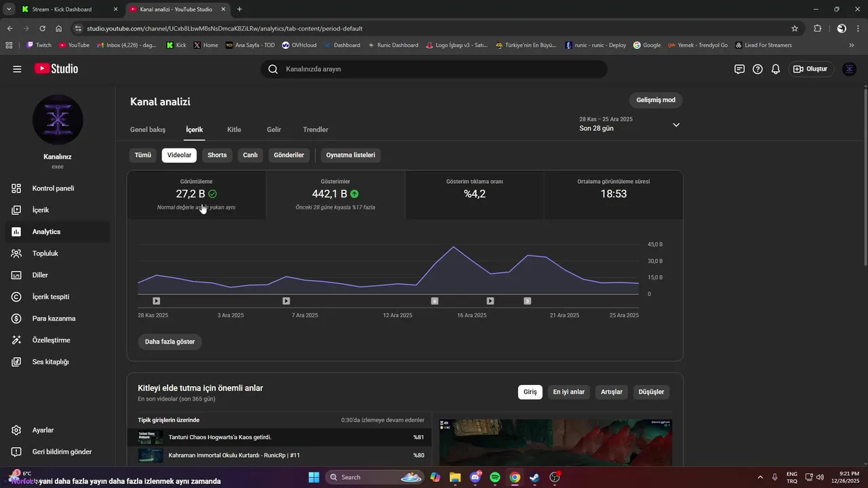Bookmark this page with the star icon
The width and height of the screenshot is (868, 488).
point(795,28)
